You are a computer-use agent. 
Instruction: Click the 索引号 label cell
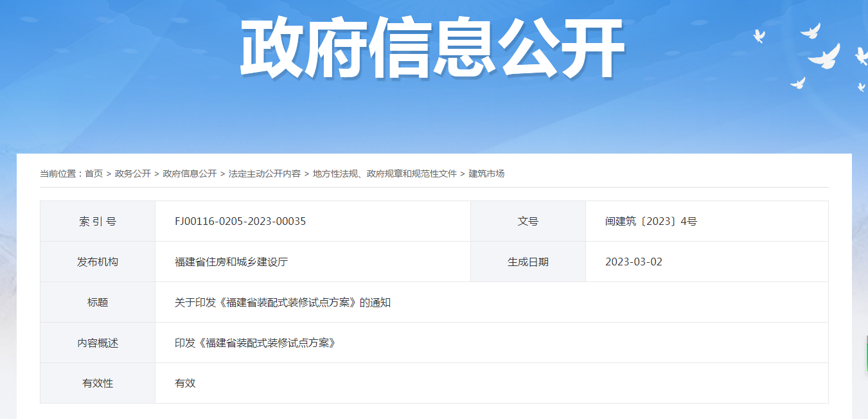pyautogui.click(x=98, y=221)
